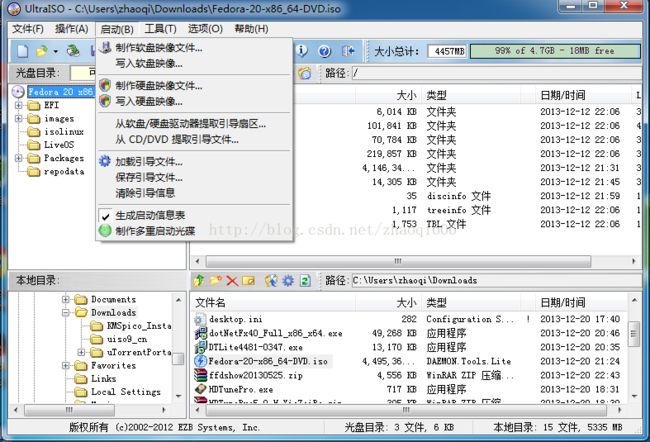650x442 pixels.
Task: Expand the Packages folder in disc tree
Action: coord(18,158)
